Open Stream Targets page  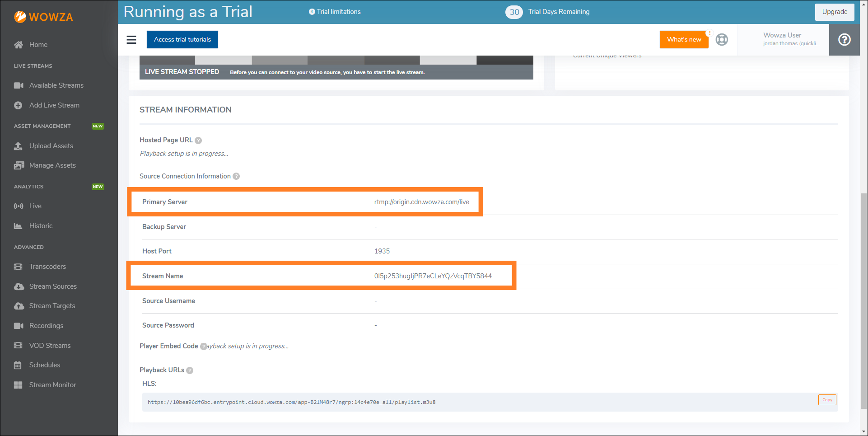52,306
